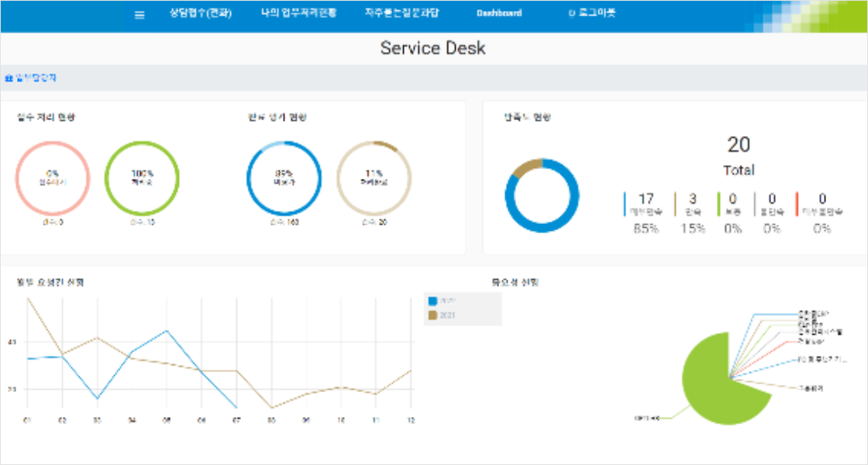Open the 자주묻는질문과답 menu
This screenshot has height=465, width=868.
(x=402, y=13)
